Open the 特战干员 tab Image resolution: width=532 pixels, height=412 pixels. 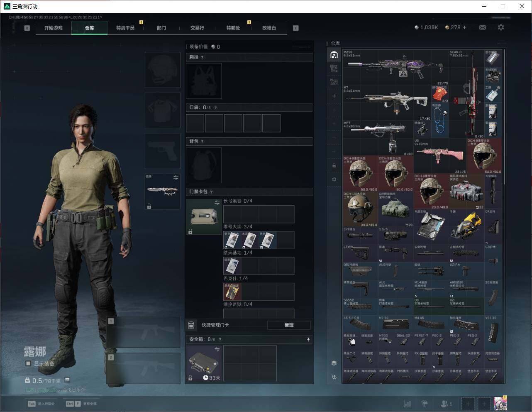[125, 28]
